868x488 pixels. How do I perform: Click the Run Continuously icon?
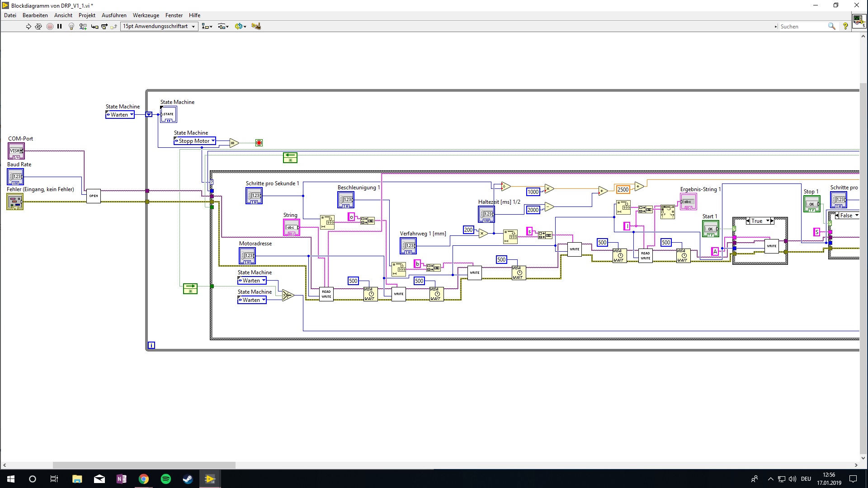pos(38,27)
